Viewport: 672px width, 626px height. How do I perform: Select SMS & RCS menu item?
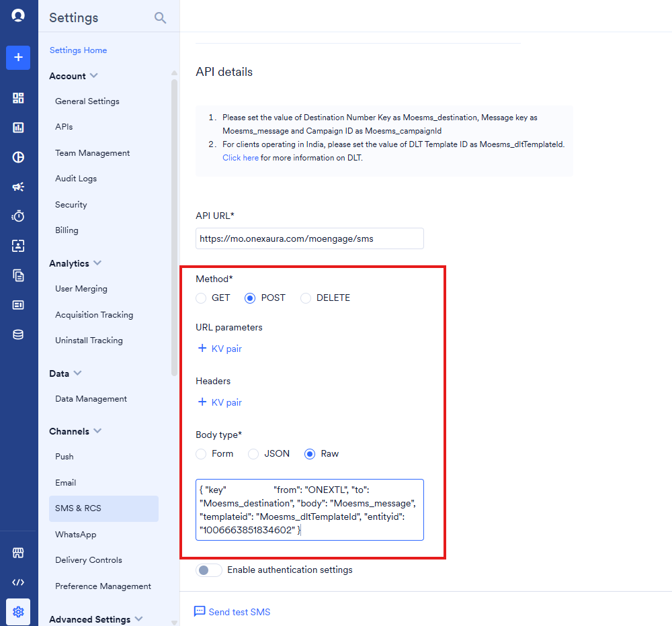(103, 508)
